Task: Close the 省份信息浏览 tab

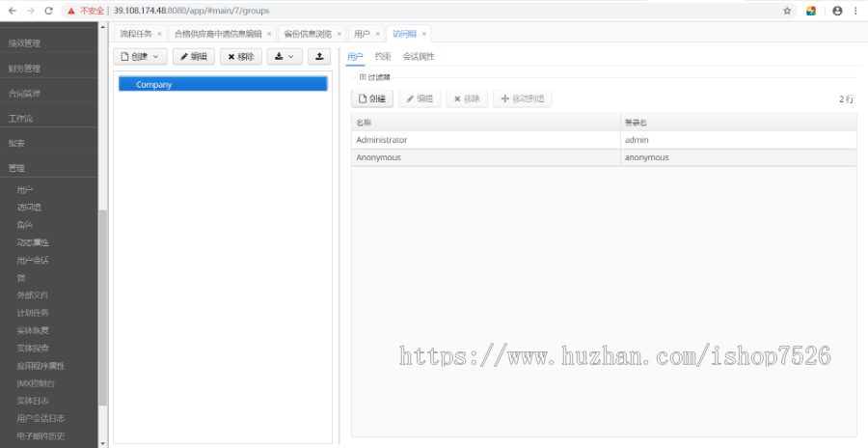Action: 339,34
